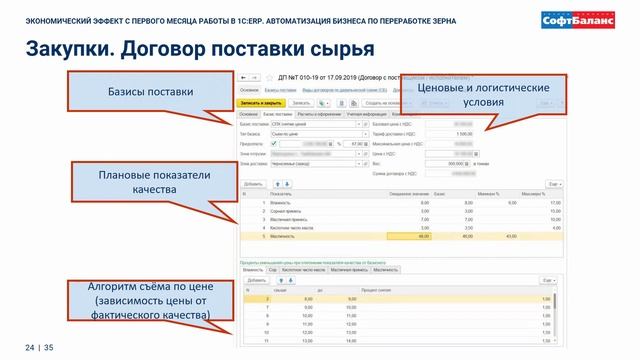
Task: Switch to the Основное form tab
Action: [248, 114]
